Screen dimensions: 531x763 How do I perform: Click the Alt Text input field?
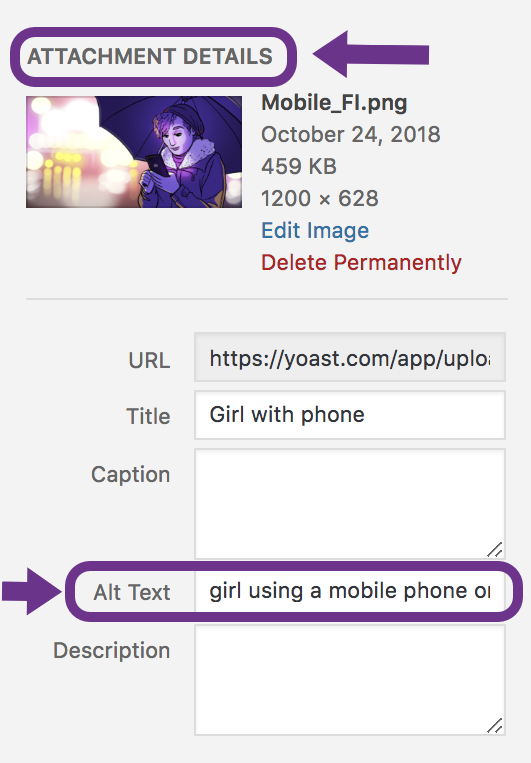tap(350, 591)
